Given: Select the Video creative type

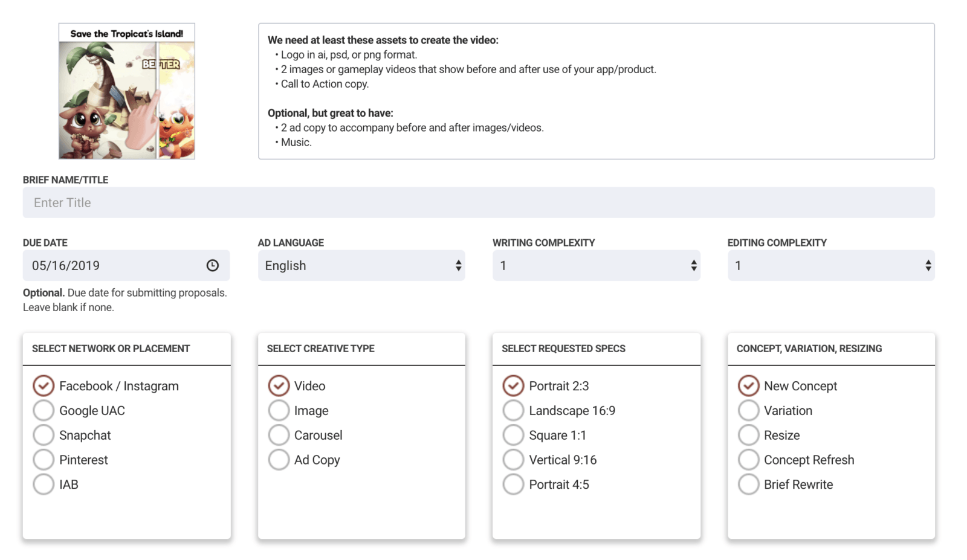Looking at the screenshot, I should tap(279, 385).
